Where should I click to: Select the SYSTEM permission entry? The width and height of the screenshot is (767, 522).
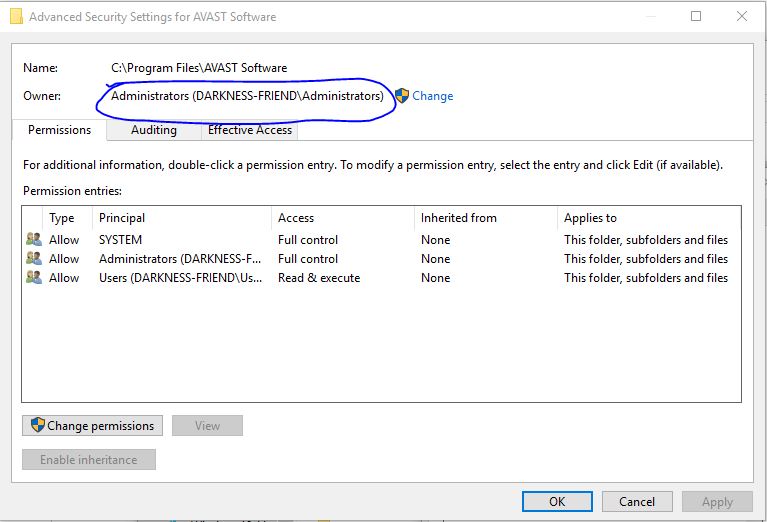(382, 240)
